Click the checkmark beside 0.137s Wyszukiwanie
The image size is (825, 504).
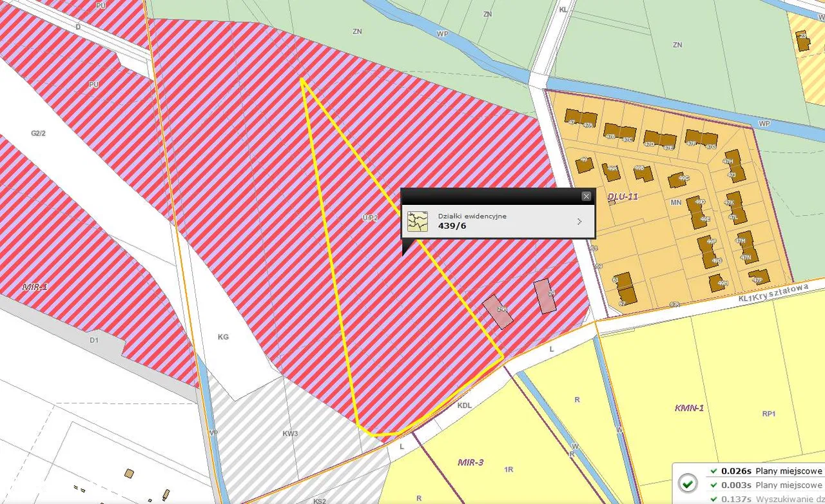(x=713, y=499)
